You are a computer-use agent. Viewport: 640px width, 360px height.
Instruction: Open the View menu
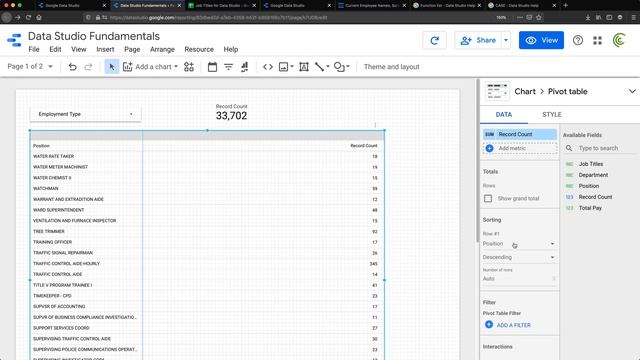78,49
